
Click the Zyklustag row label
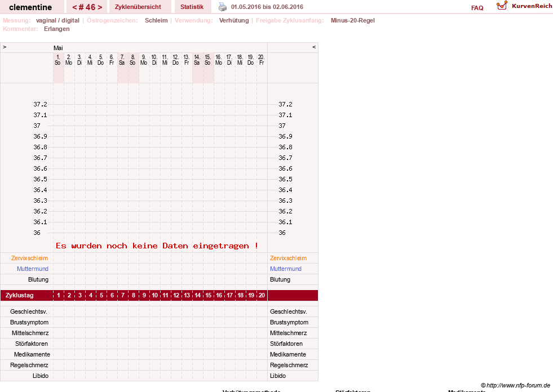pos(19,296)
